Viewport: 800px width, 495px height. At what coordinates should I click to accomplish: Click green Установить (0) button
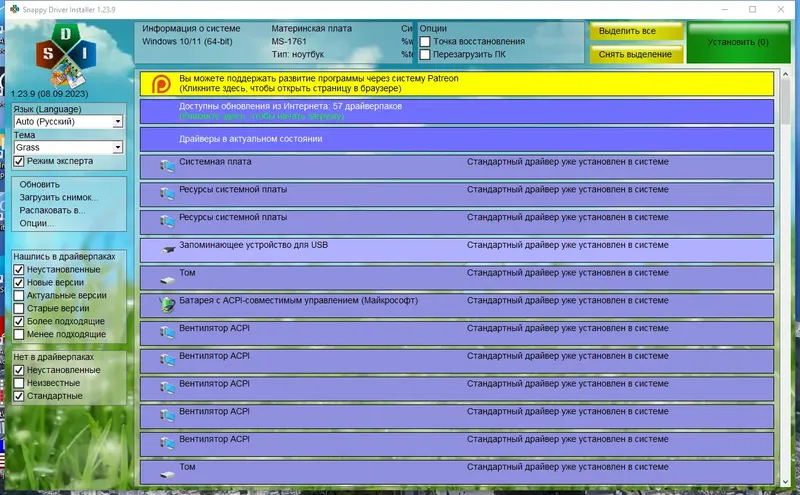pos(738,42)
